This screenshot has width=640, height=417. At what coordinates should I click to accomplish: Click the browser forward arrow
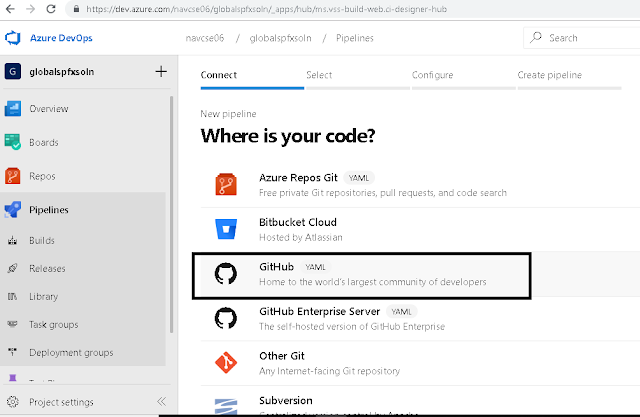tap(31, 9)
